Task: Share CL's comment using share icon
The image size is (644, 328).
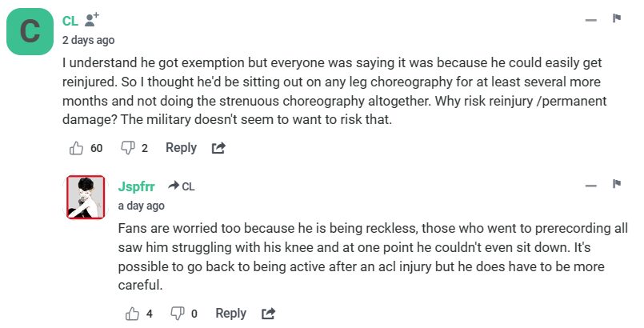Action: tap(218, 148)
